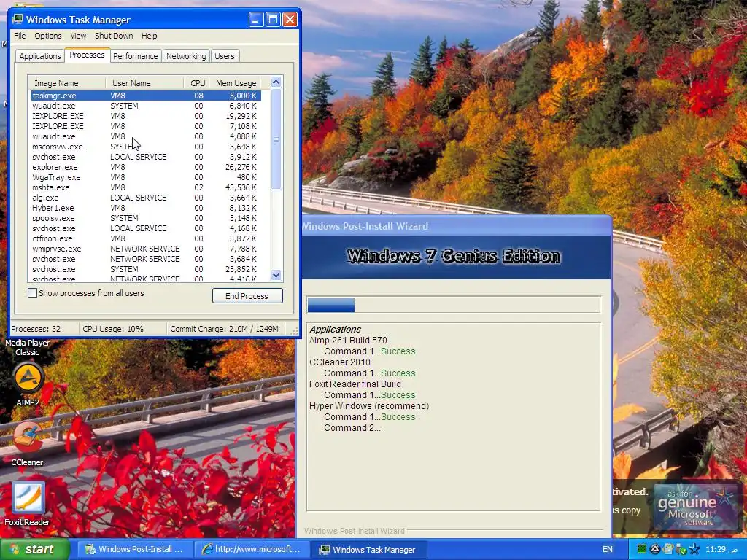Click the taskbar clock showing 11:29

coord(721,549)
